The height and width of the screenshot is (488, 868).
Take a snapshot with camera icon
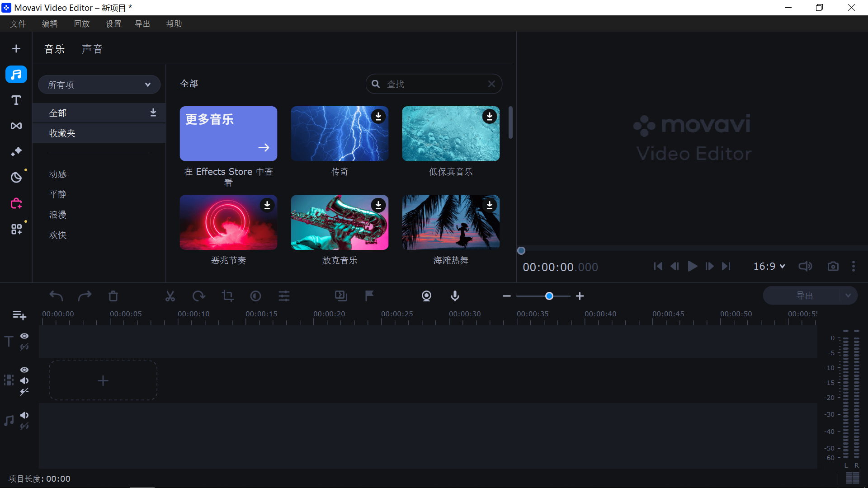tap(833, 267)
